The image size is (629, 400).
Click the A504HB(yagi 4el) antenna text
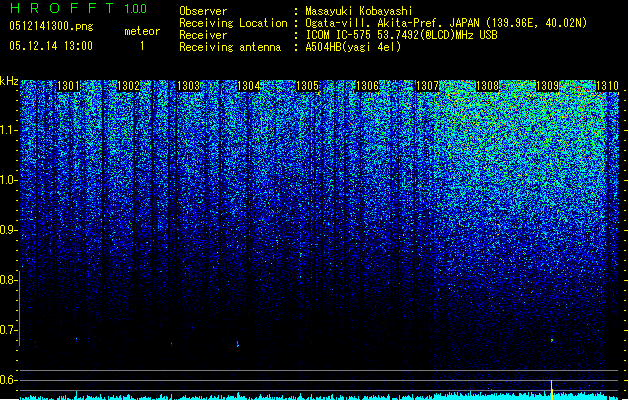tap(353, 47)
